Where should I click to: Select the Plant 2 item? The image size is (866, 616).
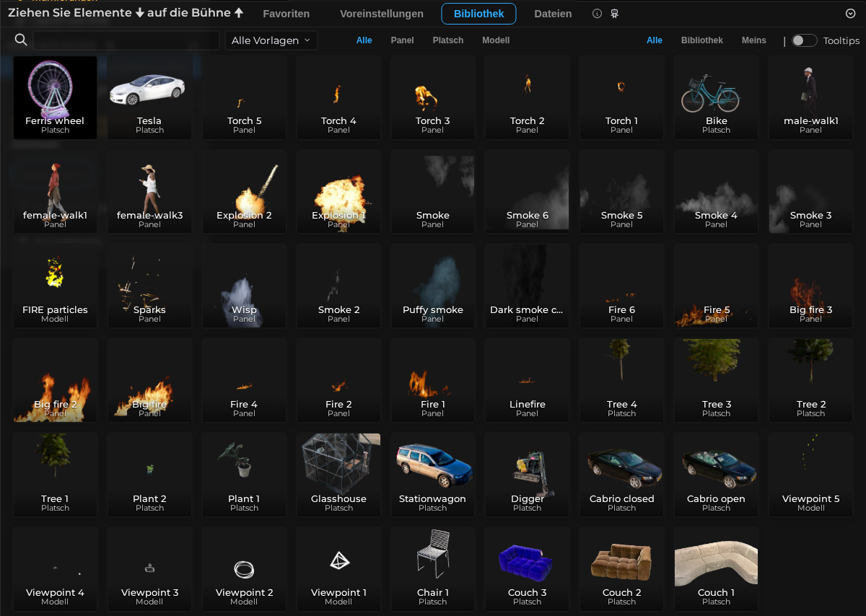point(149,475)
